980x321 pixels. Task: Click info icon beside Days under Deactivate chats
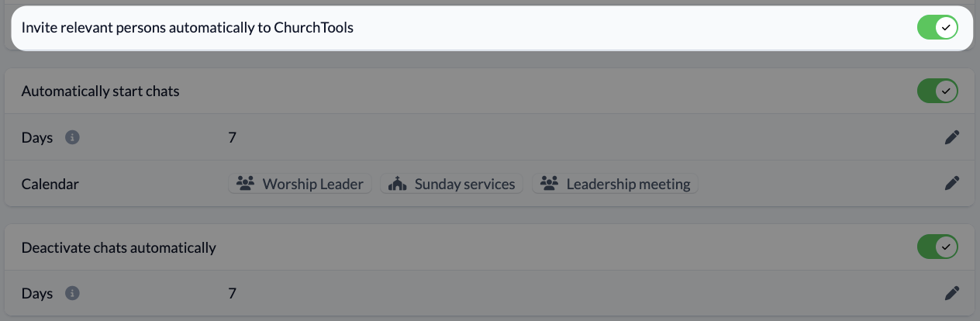click(x=73, y=293)
